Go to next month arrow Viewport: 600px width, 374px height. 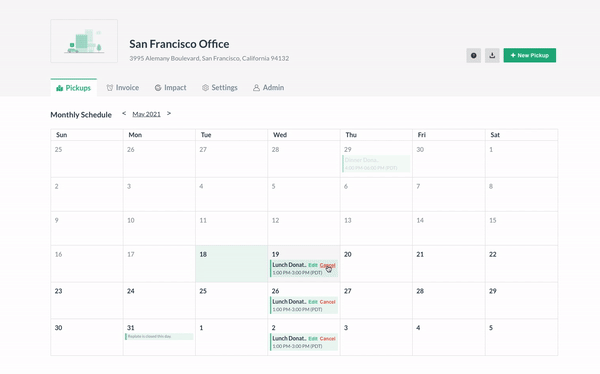click(169, 113)
